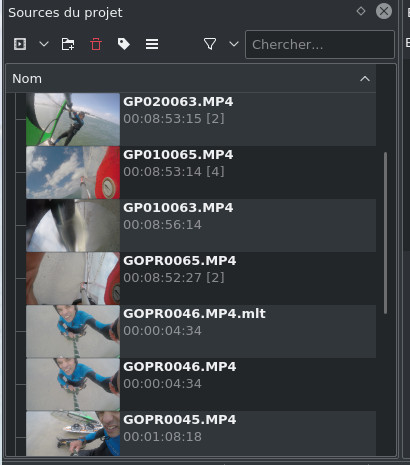
Task: Click the vertical scrollbar in clip list
Action: [x=386, y=233]
